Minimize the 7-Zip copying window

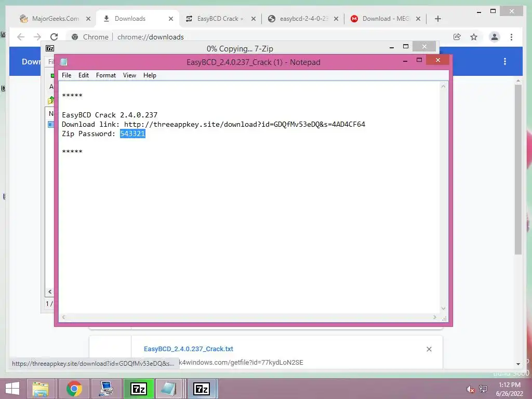coord(392,47)
